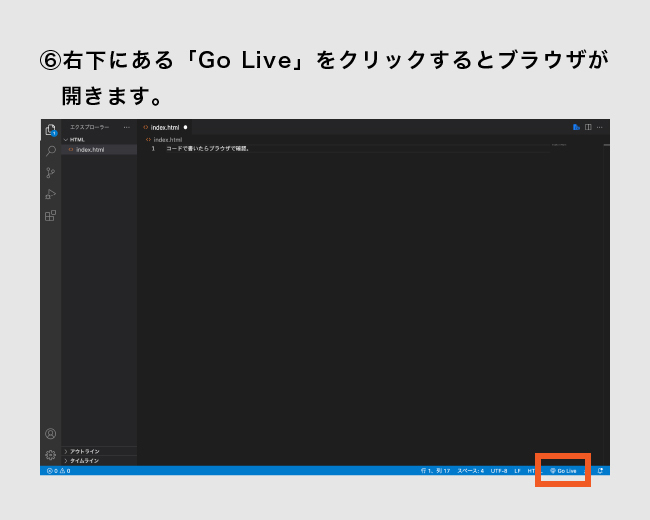
Task: Open the Source Control view
Action: click(x=51, y=173)
